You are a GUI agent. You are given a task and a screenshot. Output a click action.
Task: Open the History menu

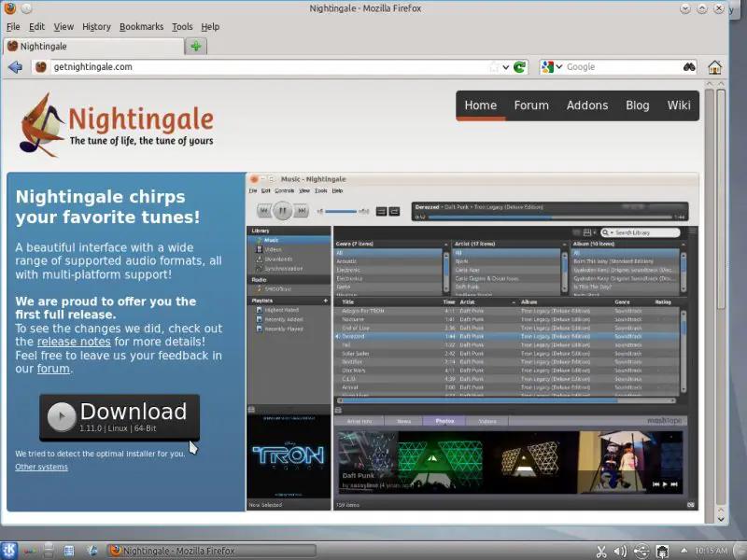[x=96, y=27]
